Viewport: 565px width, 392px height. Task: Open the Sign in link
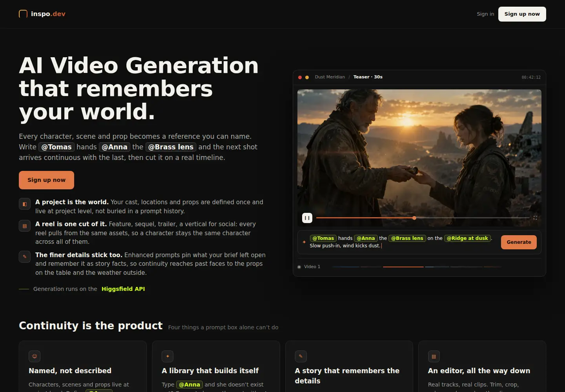point(485,14)
